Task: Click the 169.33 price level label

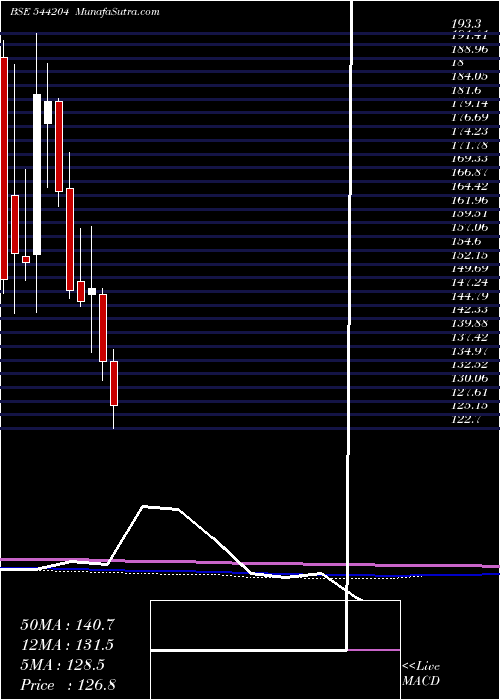Action: point(470,159)
